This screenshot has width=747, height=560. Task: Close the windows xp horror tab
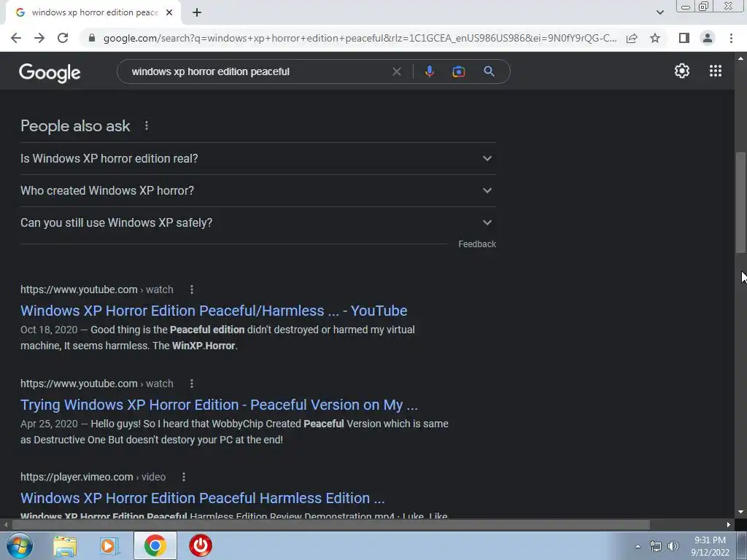[169, 13]
